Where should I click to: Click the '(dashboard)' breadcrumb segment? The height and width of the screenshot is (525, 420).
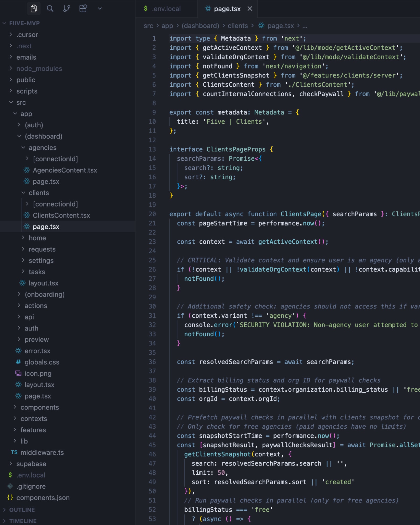coord(200,26)
